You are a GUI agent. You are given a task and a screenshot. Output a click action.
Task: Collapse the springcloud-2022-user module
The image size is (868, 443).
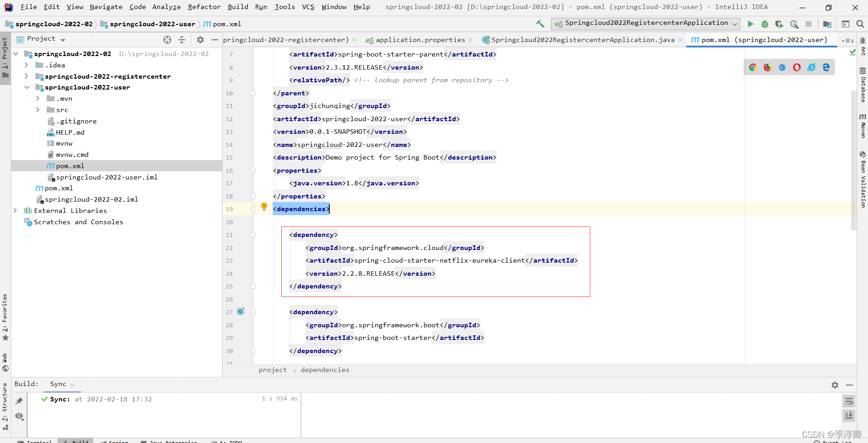(x=27, y=87)
